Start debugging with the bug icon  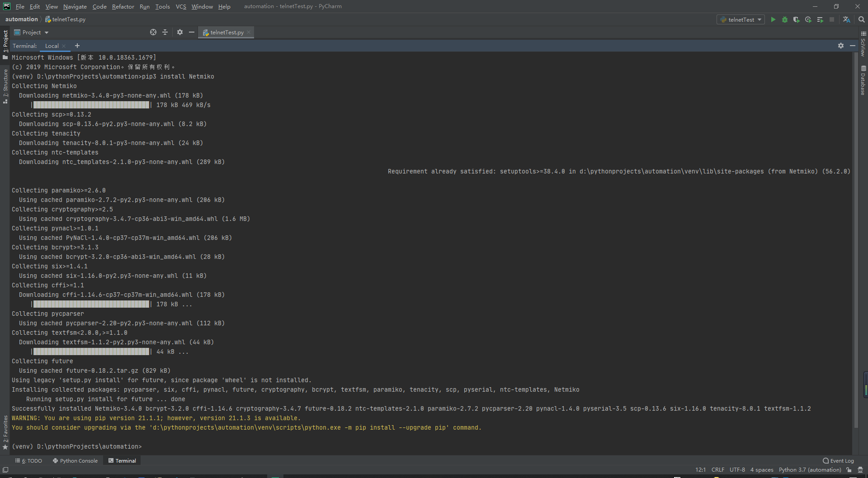pyautogui.click(x=785, y=19)
